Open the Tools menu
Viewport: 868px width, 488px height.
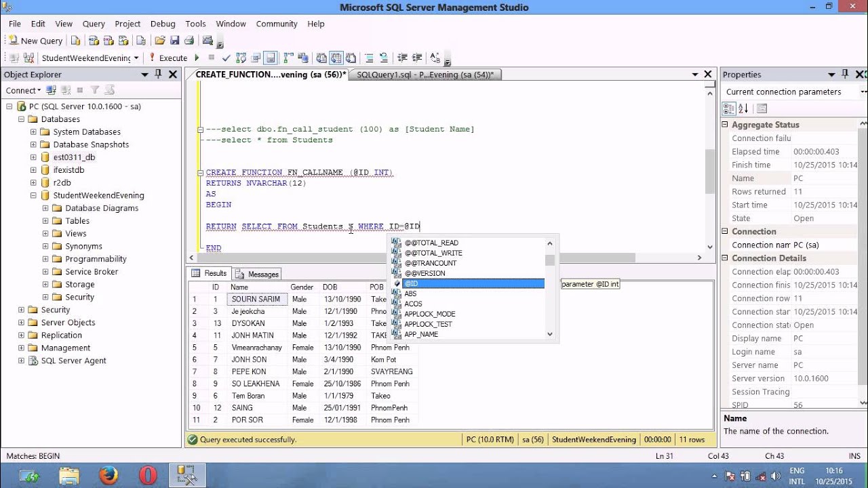pyautogui.click(x=195, y=24)
